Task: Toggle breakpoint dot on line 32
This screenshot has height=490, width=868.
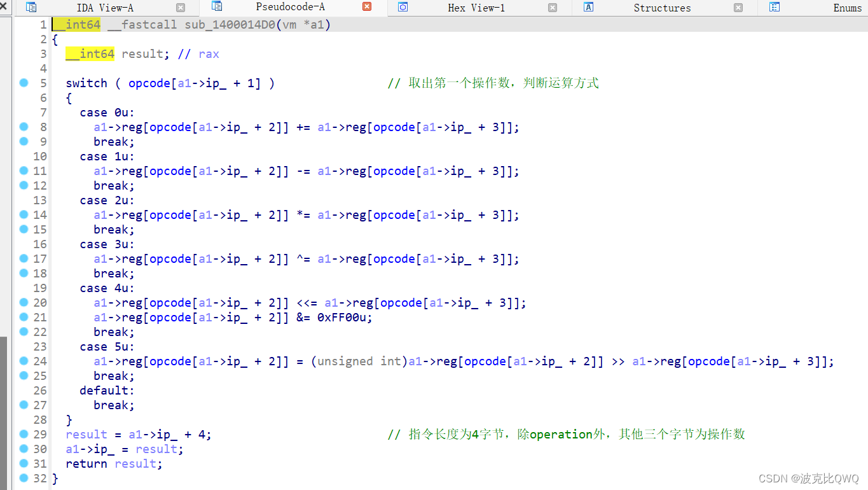Action: [x=24, y=478]
